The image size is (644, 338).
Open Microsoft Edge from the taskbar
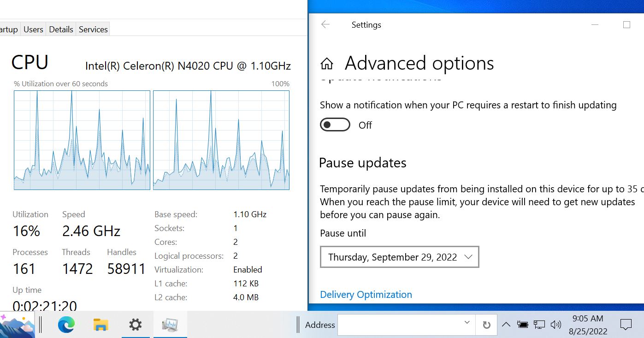click(x=66, y=325)
